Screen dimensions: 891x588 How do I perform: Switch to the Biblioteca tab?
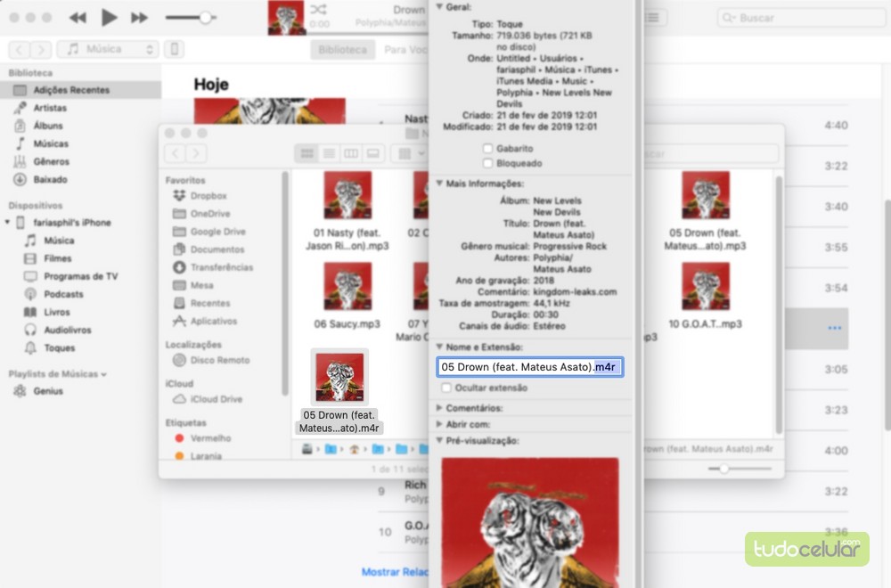pyautogui.click(x=343, y=50)
